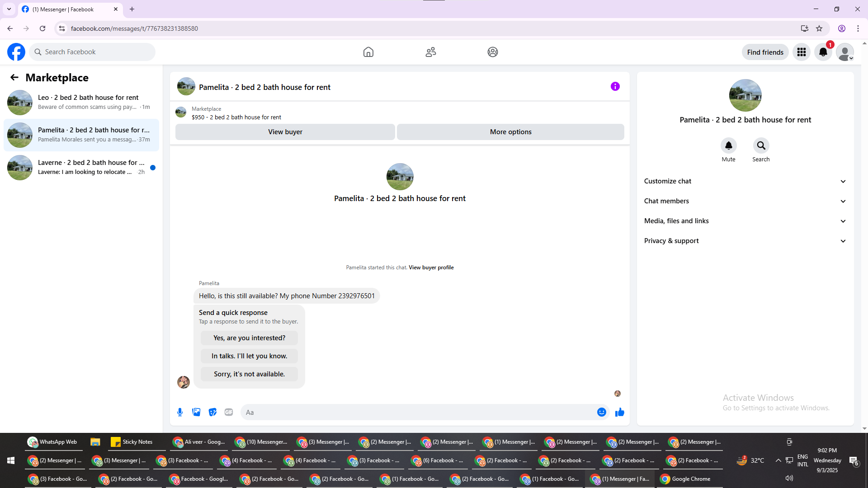Open Chrome profile icon in toolbar
The image size is (868, 488).
coord(842,28)
